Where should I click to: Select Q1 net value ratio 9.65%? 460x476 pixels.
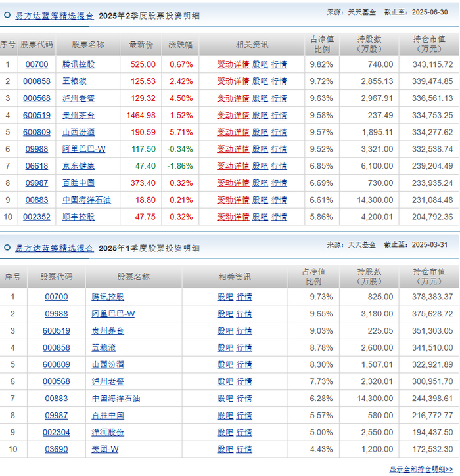pyautogui.click(x=321, y=314)
